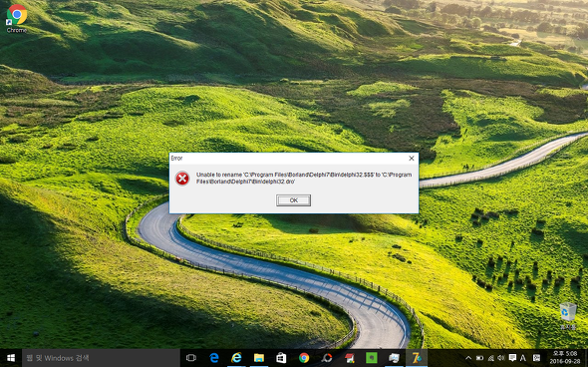
Task: Open Windows Store from taskbar
Action: click(x=281, y=358)
